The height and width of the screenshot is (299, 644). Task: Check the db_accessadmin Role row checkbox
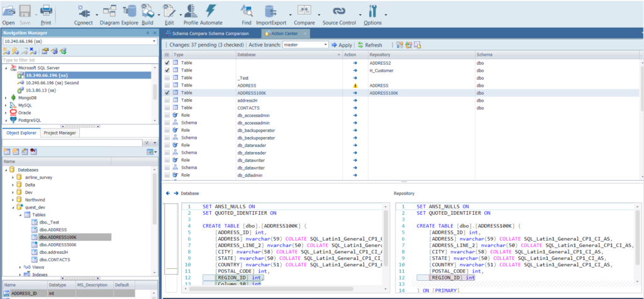click(167, 115)
